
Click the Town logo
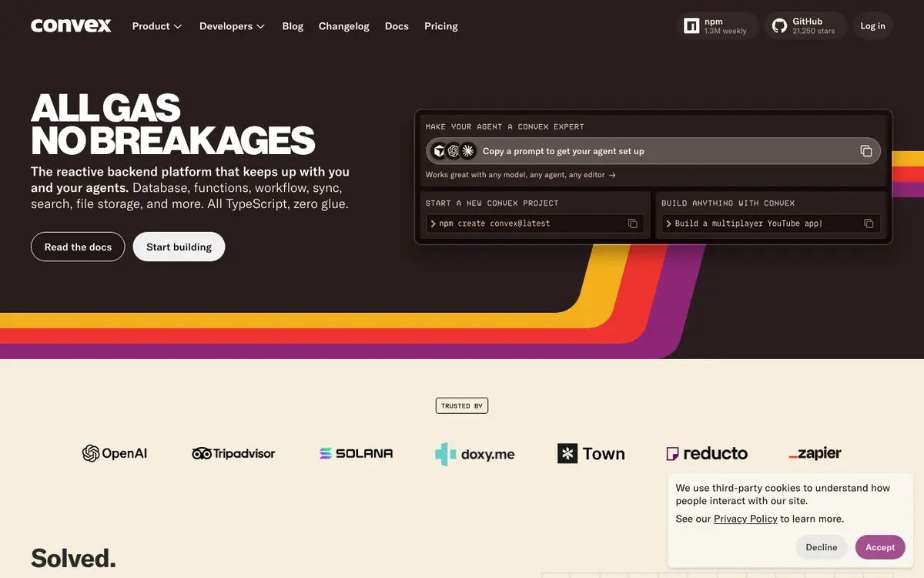(591, 453)
